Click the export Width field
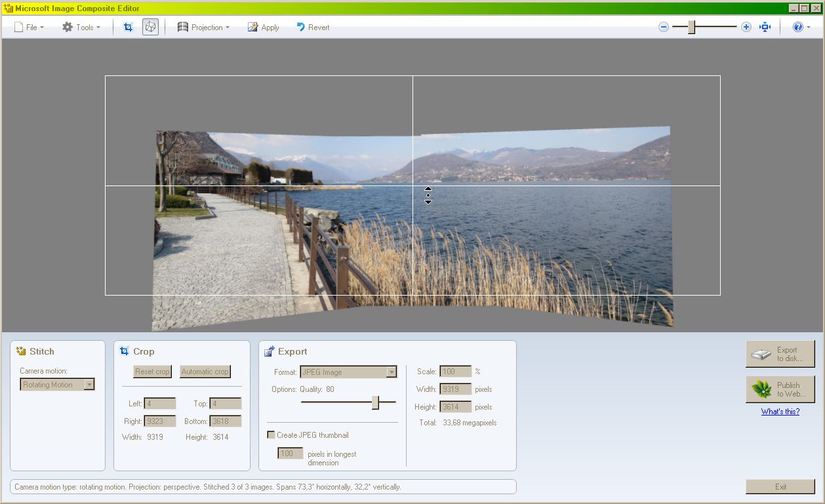Screen dimensions: 825x504 (x=456, y=389)
